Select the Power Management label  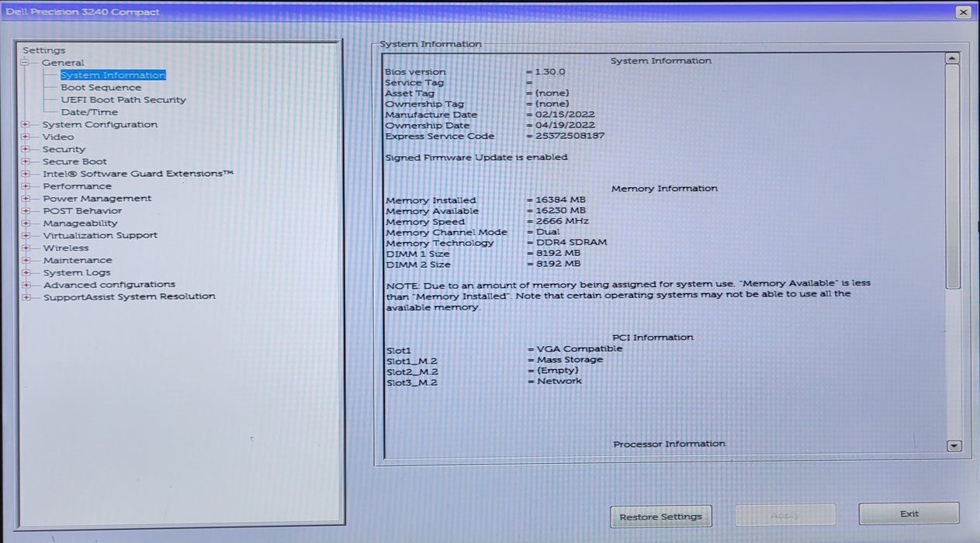[97, 199]
